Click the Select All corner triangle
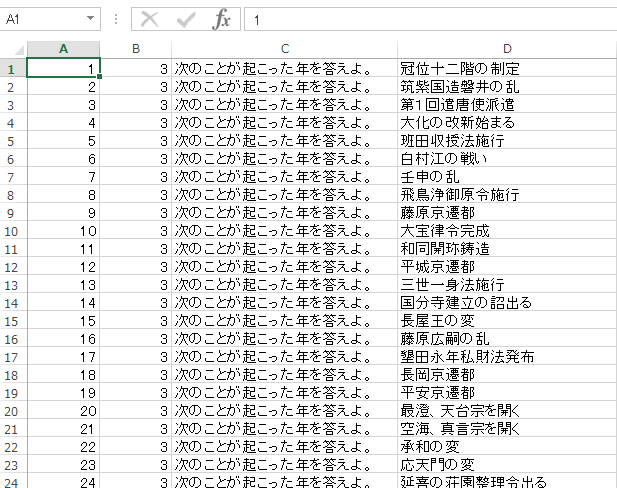617x488 pixels. 13,49
